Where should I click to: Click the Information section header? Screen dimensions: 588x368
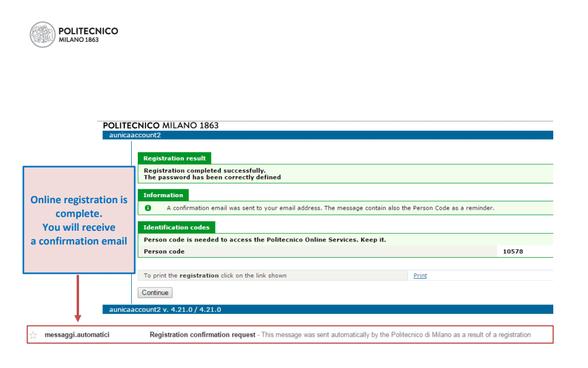click(163, 195)
